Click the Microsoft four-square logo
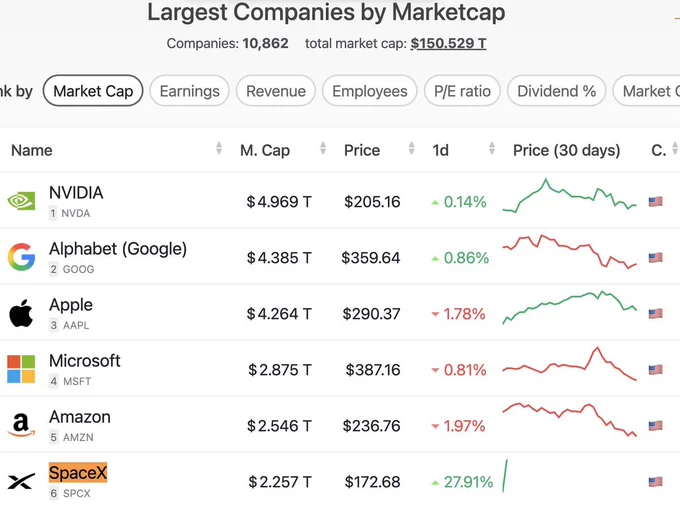Viewport: 680px width, 505px height. (x=21, y=369)
